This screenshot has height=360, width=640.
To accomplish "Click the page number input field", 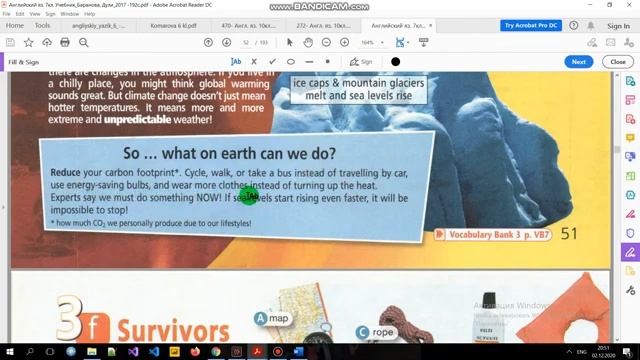I will pyautogui.click(x=246, y=42).
